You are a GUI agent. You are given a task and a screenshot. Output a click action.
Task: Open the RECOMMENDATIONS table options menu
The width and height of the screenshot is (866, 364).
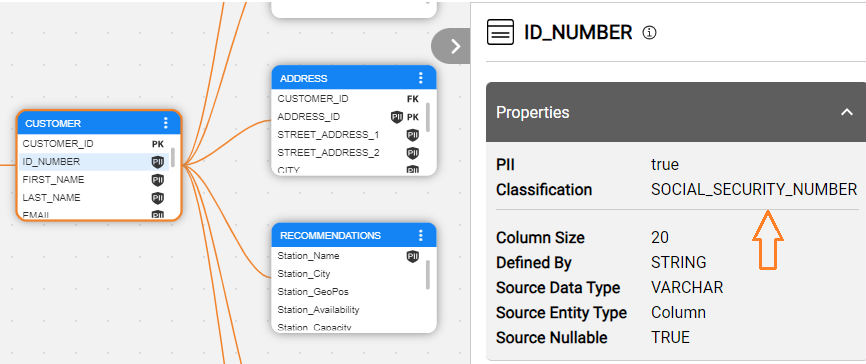click(421, 235)
